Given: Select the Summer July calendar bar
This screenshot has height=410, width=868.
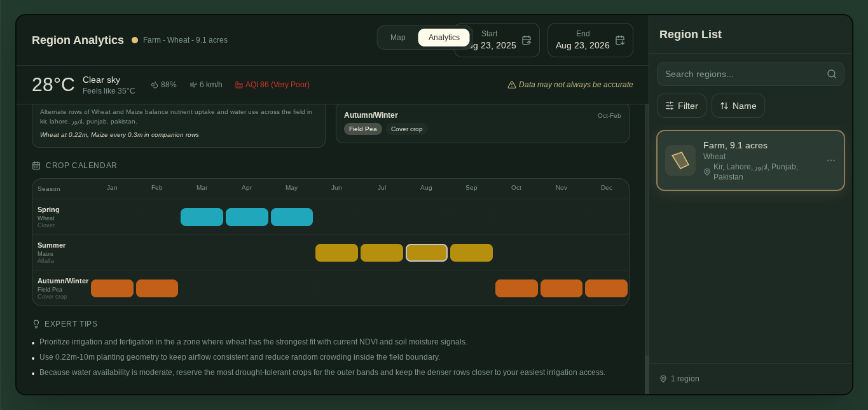Looking at the screenshot, I should tap(382, 253).
